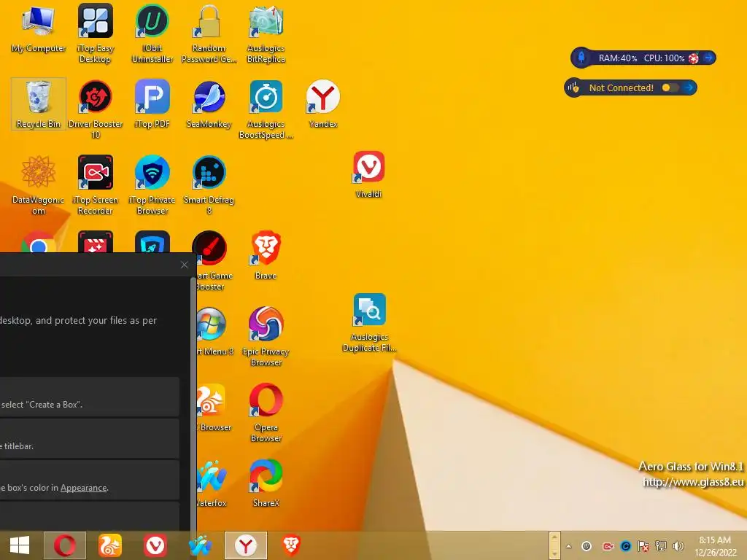Switch to Opera in the taskbar
The image size is (747, 560).
click(x=65, y=545)
